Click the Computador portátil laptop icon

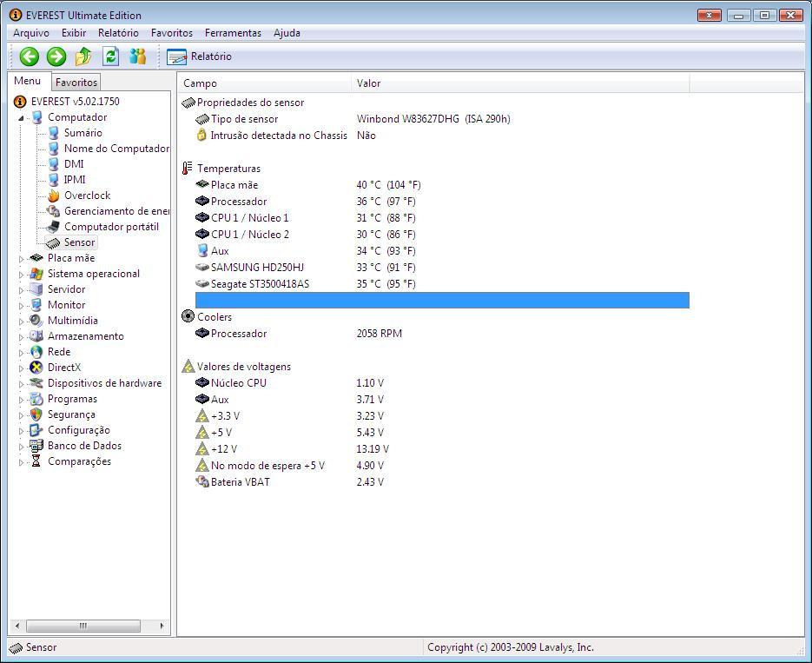tap(53, 226)
